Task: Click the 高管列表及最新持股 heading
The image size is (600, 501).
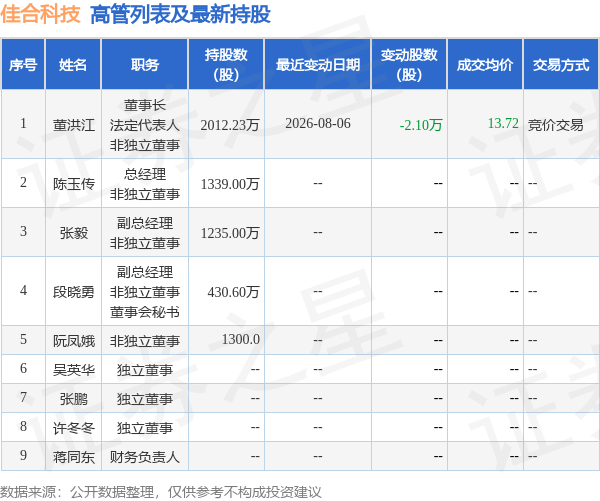Action: pyautogui.click(x=180, y=14)
